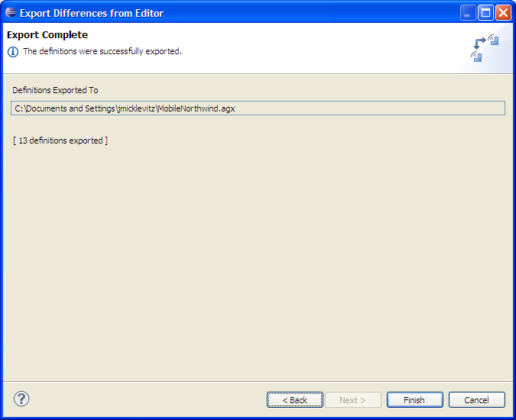Click the upper device icon in the wizard banner
Image resolution: width=516 pixels, height=420 pixels.
[493, 40]
